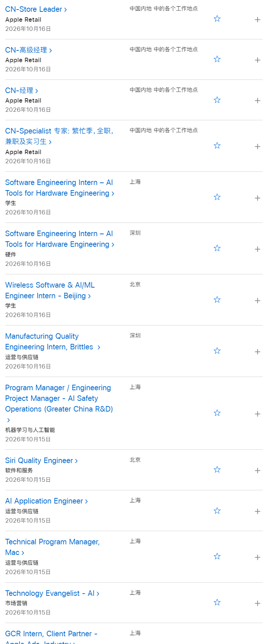266x644 pixels.
Task: Click 硬件 team label under Software Engineering Intern
Action: pos(11,255)
